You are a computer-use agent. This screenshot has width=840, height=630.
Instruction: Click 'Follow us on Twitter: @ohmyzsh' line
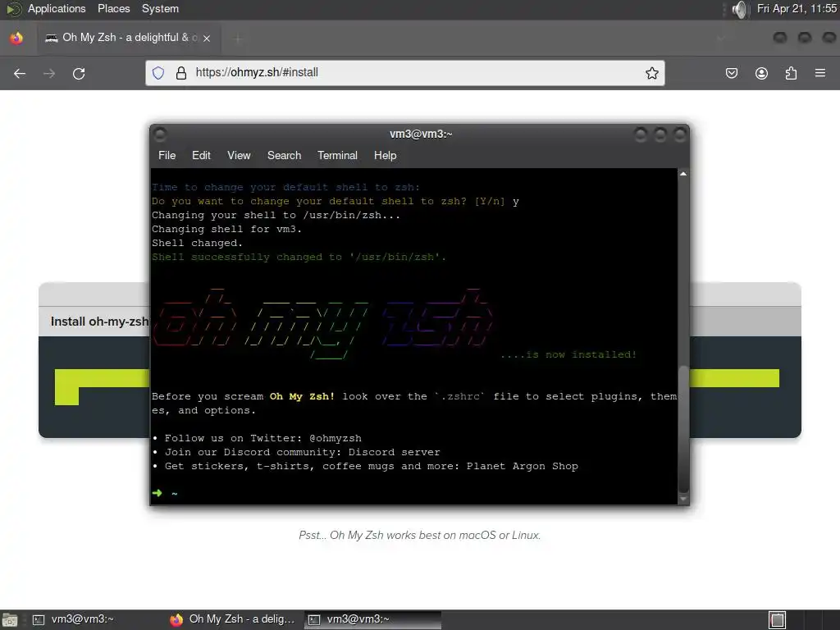(x=257, y=438)
